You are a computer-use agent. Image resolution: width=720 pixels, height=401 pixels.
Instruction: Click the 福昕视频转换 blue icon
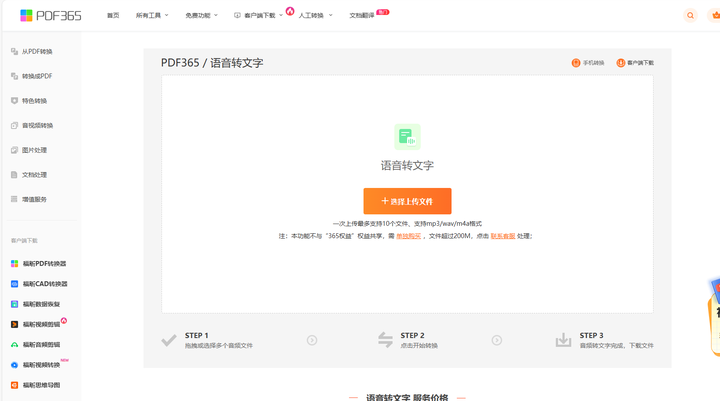[x=14, y=365]
